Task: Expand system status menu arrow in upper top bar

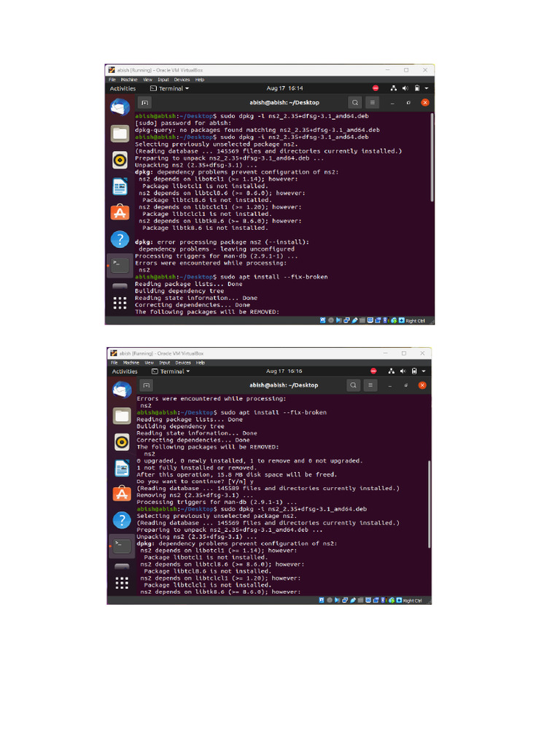Action: point(426,88)
